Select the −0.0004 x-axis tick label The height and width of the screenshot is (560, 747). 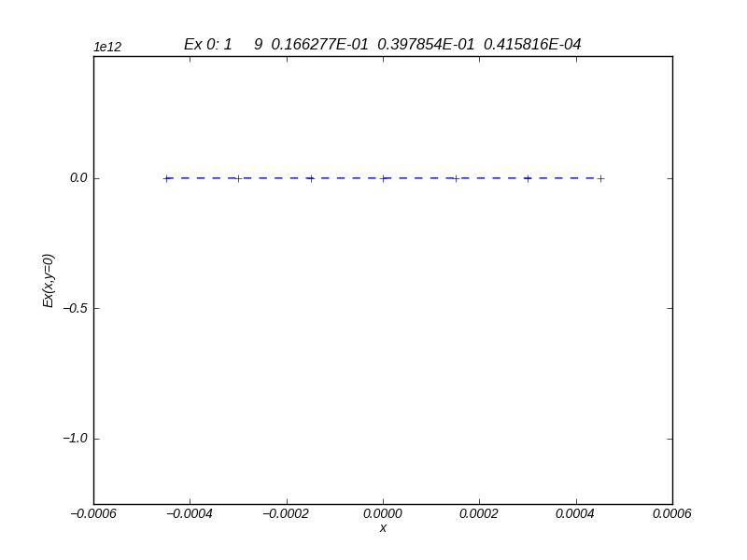point(190,513)
